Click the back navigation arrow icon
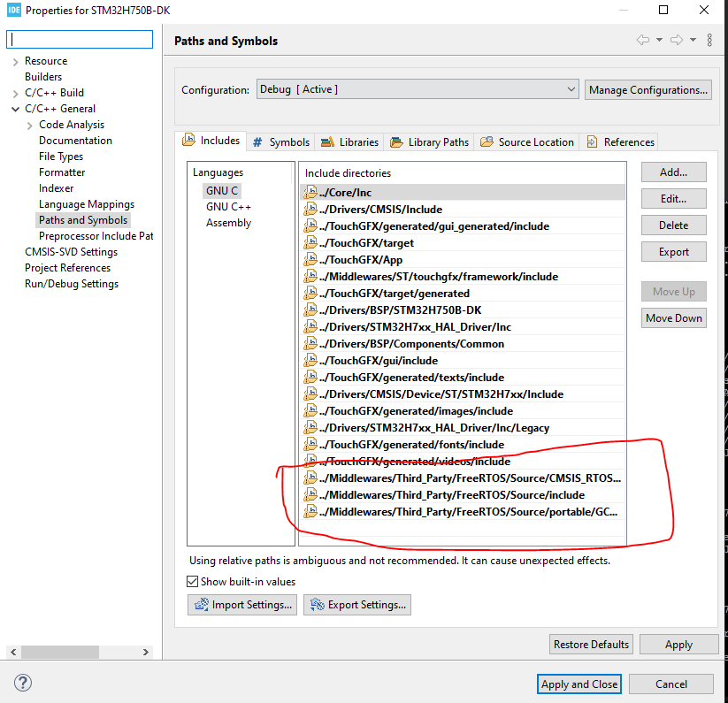 [642, 40]
